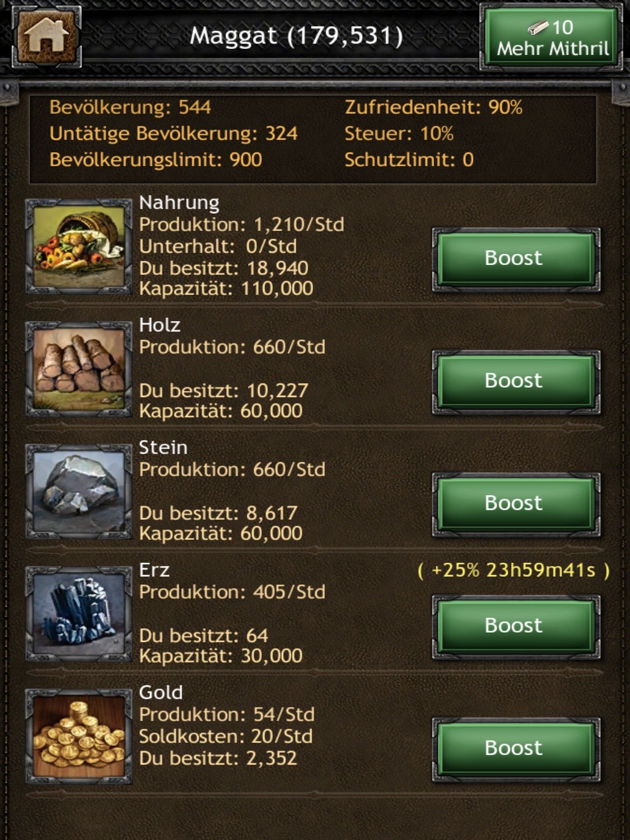Screen dimensions: 630x840
Task: Tap the Bevölkerung 544 stat
Action: click(x=130, y=107)
